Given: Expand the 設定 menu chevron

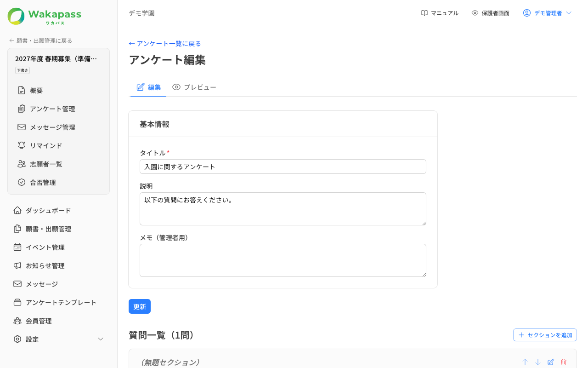Looking at the screenshot, I should coord(101,339).
